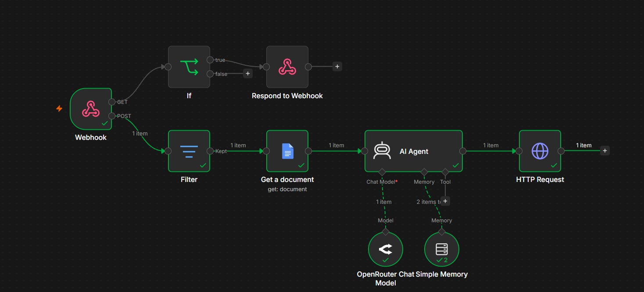The image size is (644, 292).
Task: Click the green checkmark on Get a document
Action: (x=301, y=165)
